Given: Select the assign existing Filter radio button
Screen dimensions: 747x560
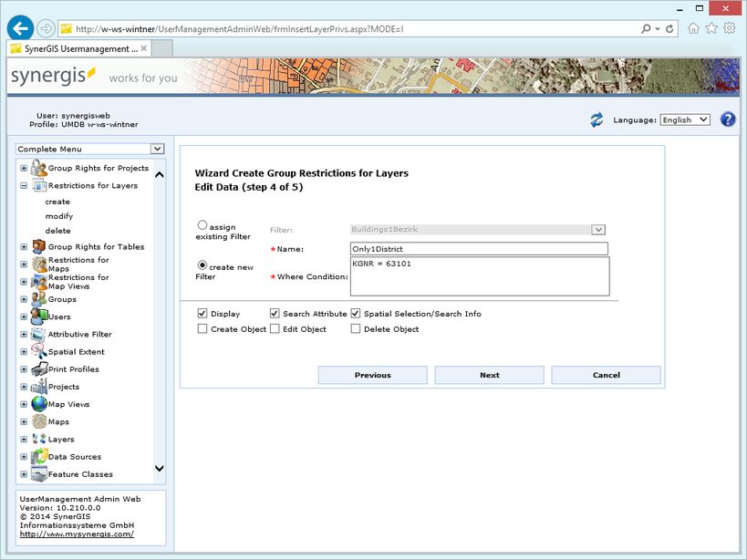Looking at the screenshot, I should click(x=202, y=226).
